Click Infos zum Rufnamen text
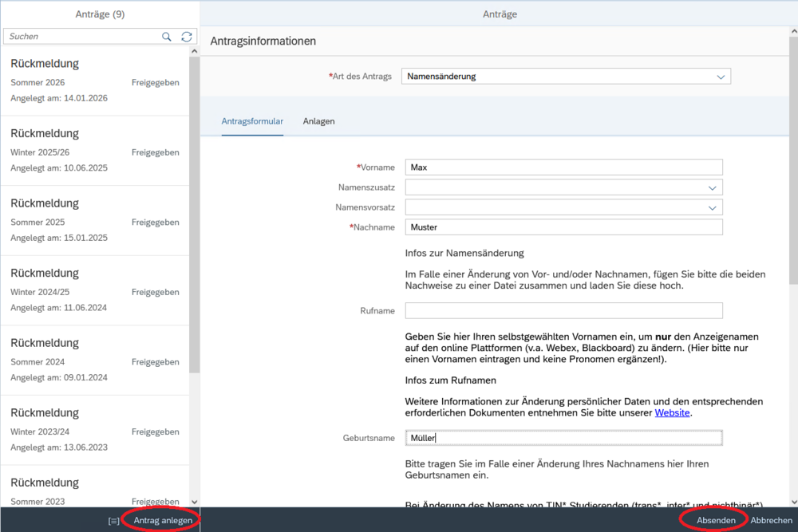This screenshot has width=798, height=532. click(450, 380)
